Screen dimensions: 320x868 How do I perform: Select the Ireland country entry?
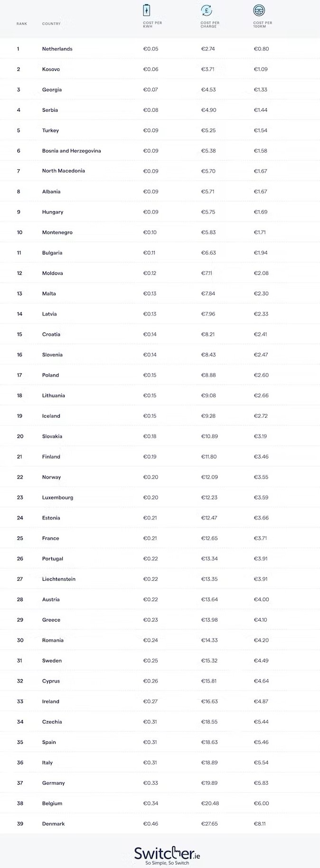pyautogui.click(x=50, y=702)
